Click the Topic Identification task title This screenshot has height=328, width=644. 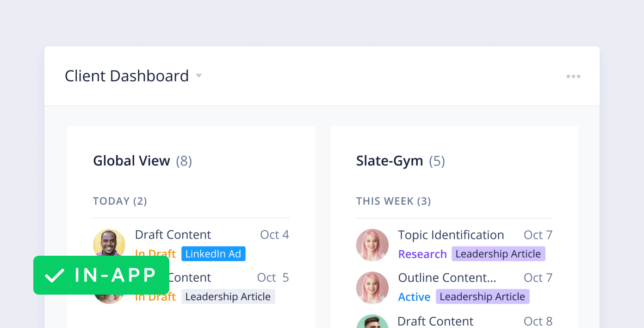[x=451, y=235]
